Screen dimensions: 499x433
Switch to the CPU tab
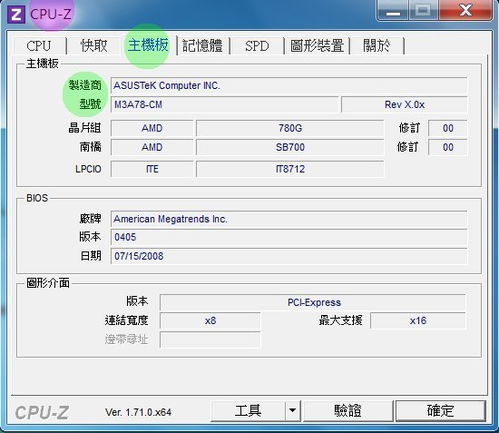(39, 46)
